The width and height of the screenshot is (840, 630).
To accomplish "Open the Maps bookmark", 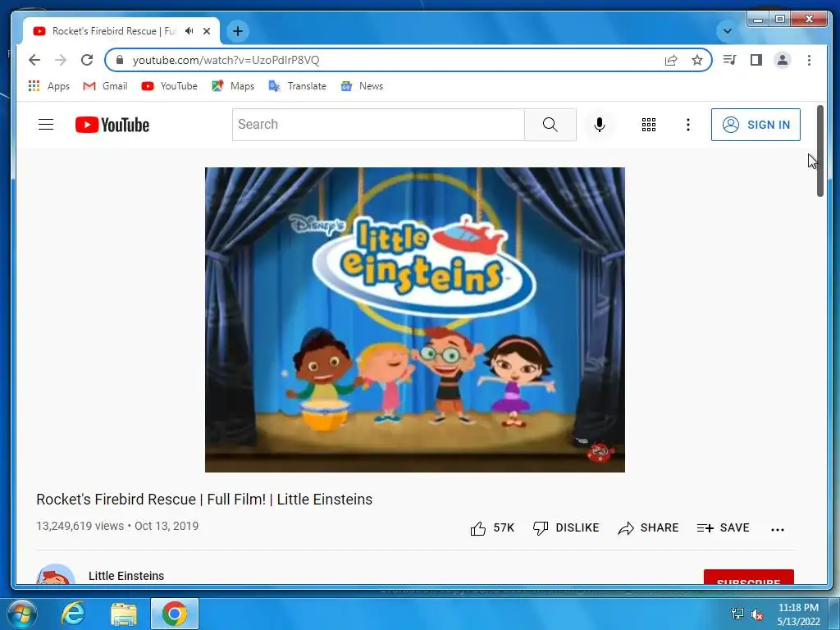I will point(233,85).
